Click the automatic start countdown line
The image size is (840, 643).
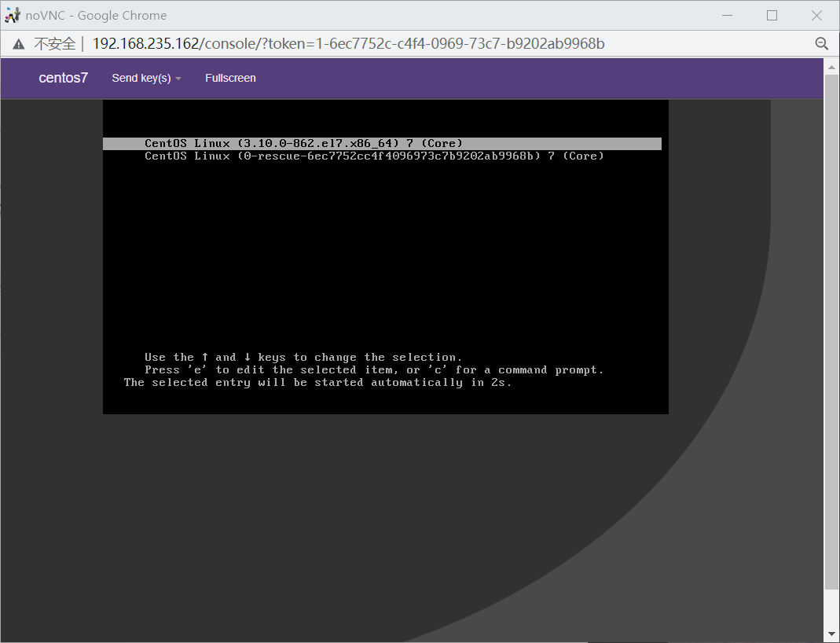click(x=317, y=383)
